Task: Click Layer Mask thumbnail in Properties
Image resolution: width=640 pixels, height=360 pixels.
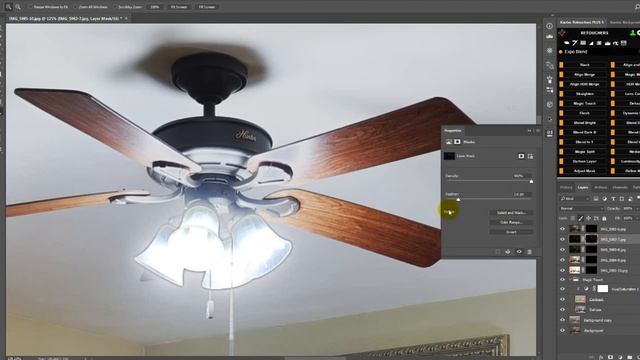Action: (x=449, y=156)
